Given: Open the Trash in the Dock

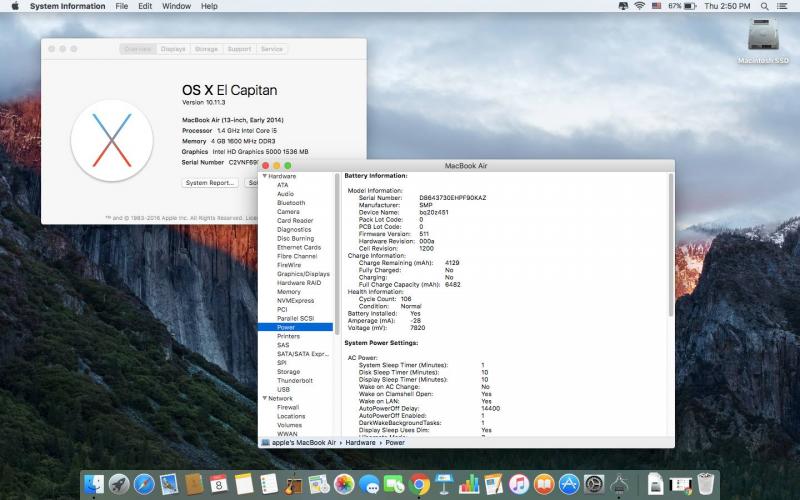Looking at the screenshot, I should click(706, 484).
